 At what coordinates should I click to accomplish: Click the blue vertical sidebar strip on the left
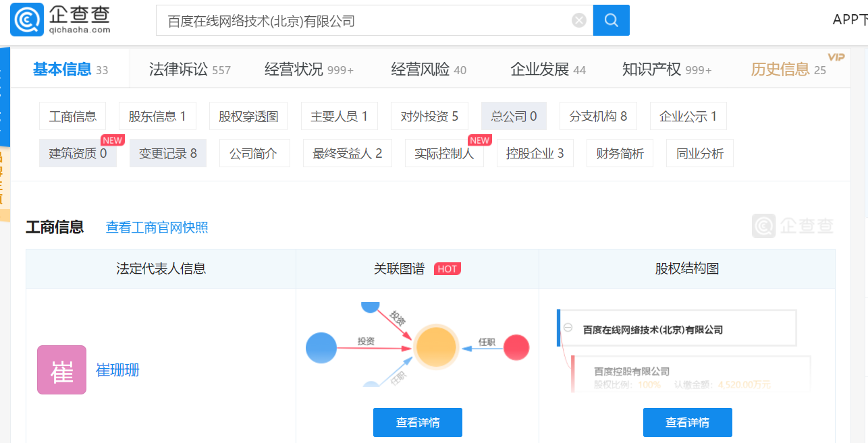[5, 97]
